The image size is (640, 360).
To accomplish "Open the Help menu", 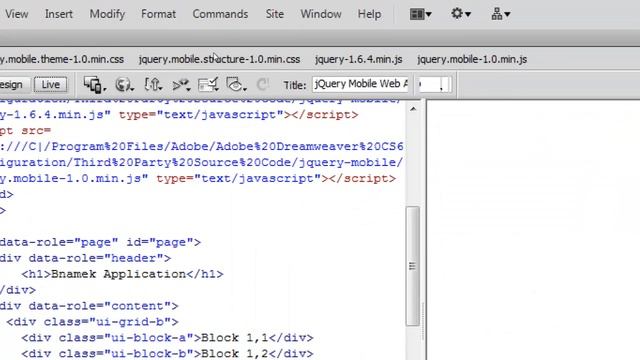I will coord(369,14).
